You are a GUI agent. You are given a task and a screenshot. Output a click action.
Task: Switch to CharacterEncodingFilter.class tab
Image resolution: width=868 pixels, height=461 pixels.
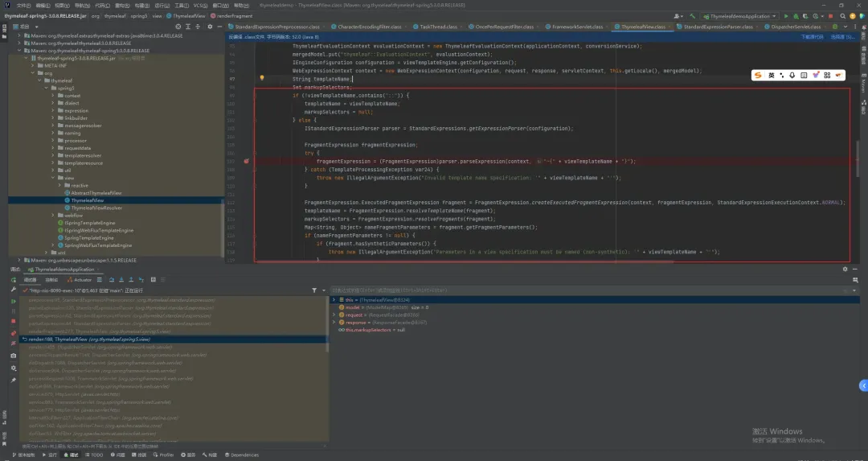(x=366, y=27)
